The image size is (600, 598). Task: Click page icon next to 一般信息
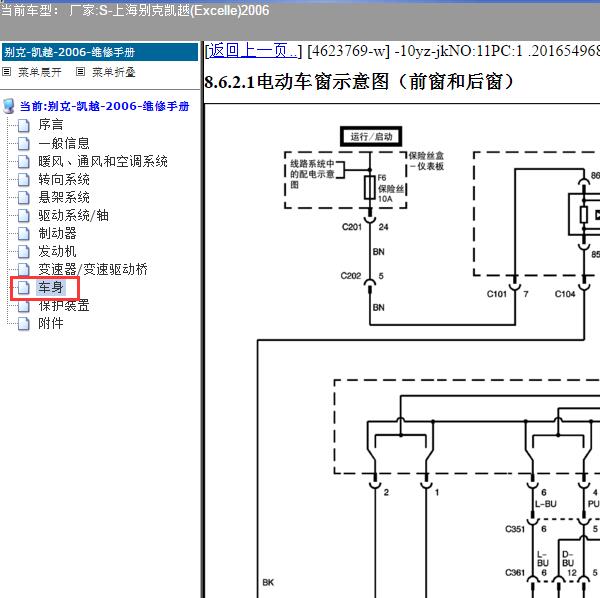pos(24,143)
